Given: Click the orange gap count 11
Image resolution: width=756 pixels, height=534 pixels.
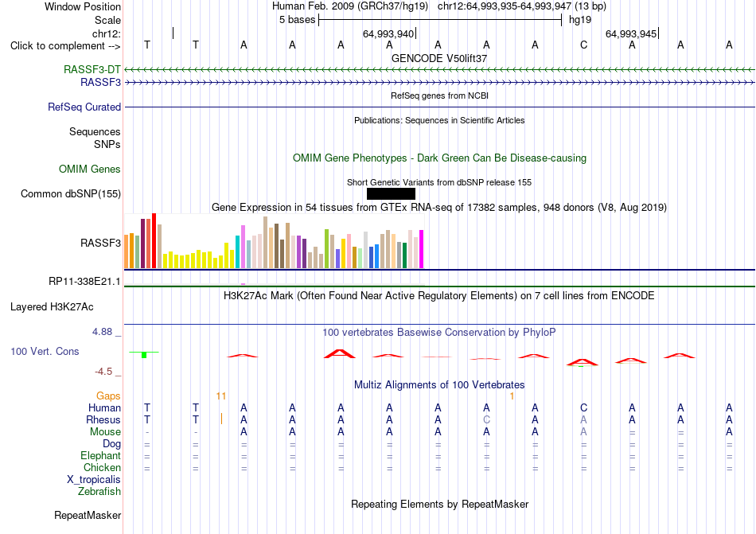Looking at the screenshot, I should pyautogui.click(x=220, y=396).
